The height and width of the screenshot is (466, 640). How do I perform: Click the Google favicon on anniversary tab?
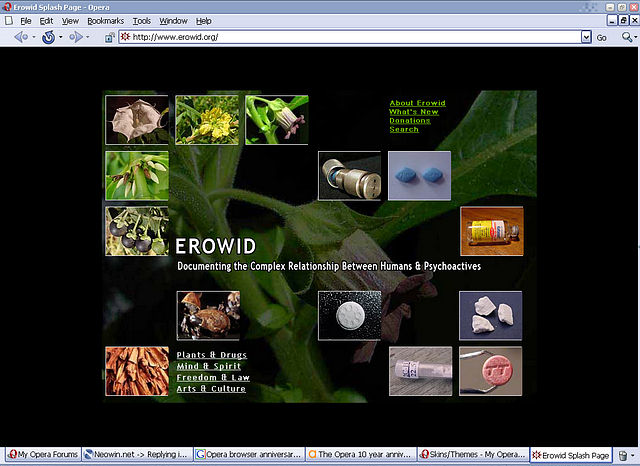[200, 454]
